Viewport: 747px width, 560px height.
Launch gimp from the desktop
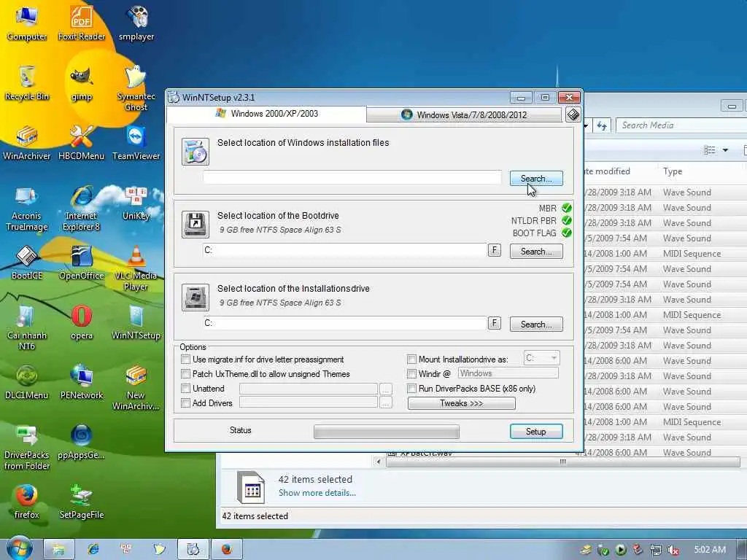pos(82,83)
